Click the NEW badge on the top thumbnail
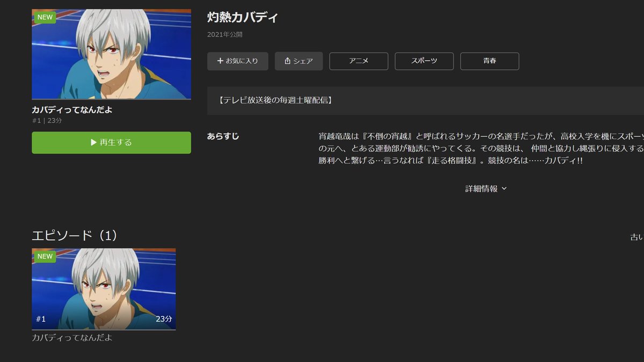 [45, 17]
